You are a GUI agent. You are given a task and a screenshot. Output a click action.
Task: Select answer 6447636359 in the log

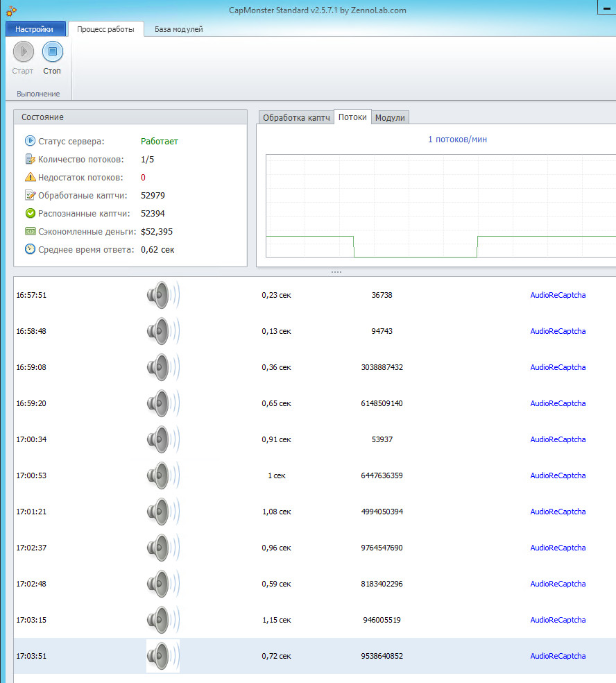click(382, 475)
